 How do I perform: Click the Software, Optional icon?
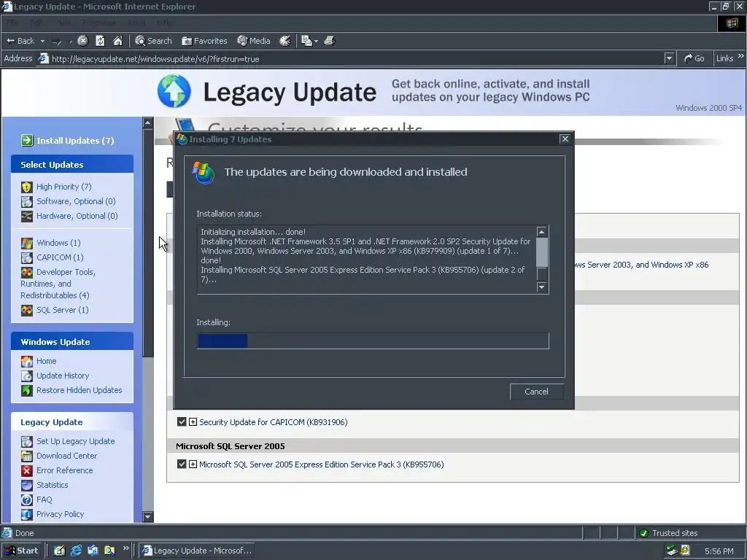point(27,201)
